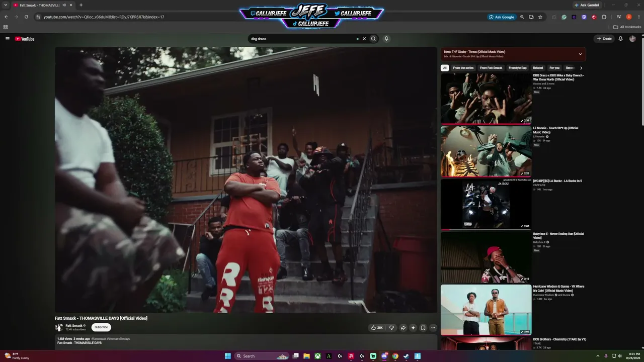Click the #fattsmaxk hashtag link

(x=99, y=339)
